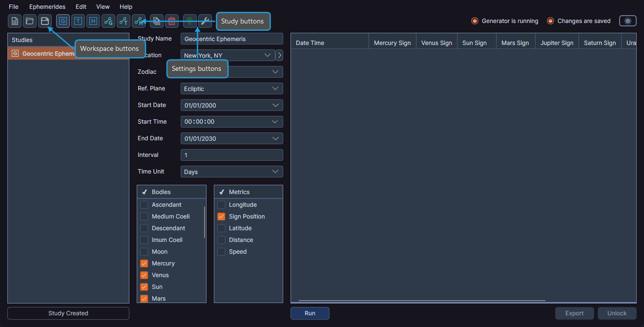Toggle the theme with the sun icon
This screenshot has height=327, width=644.
(x=627, y=21)
